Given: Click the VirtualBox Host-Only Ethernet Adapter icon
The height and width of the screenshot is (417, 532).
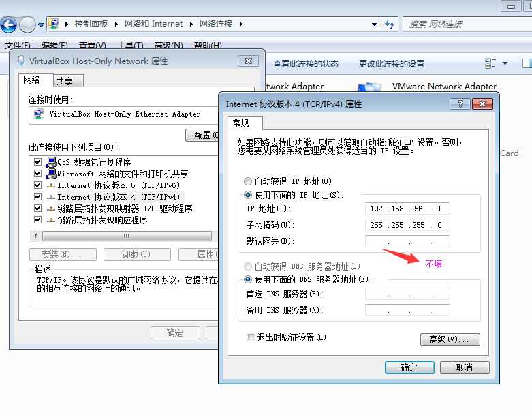Looking at the screenshot, I should 39,114.
